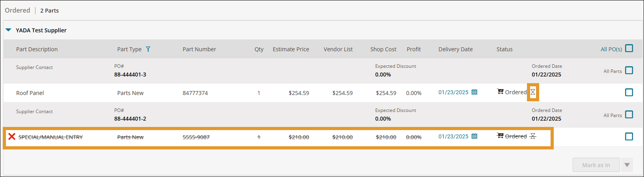This screenshot has height=177, width=644.
Task: Click hourglass icon on struck-through Ordered status
Action: coord(532,136)
